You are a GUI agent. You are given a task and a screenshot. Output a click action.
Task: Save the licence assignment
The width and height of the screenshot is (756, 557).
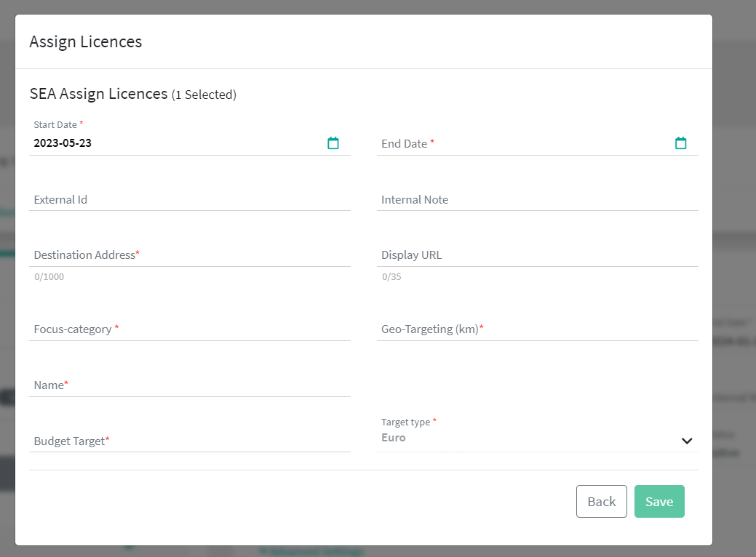click(x=658, y=502)
